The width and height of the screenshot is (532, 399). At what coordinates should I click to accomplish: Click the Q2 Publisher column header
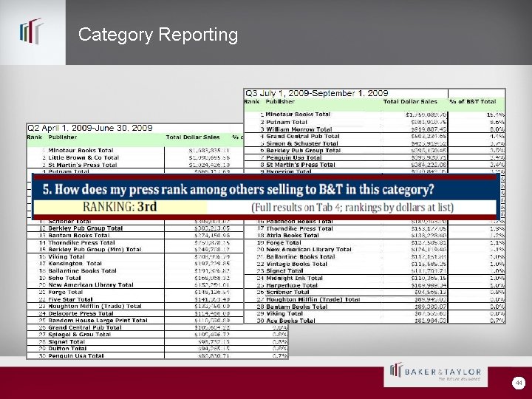click(x=62, y=137)
